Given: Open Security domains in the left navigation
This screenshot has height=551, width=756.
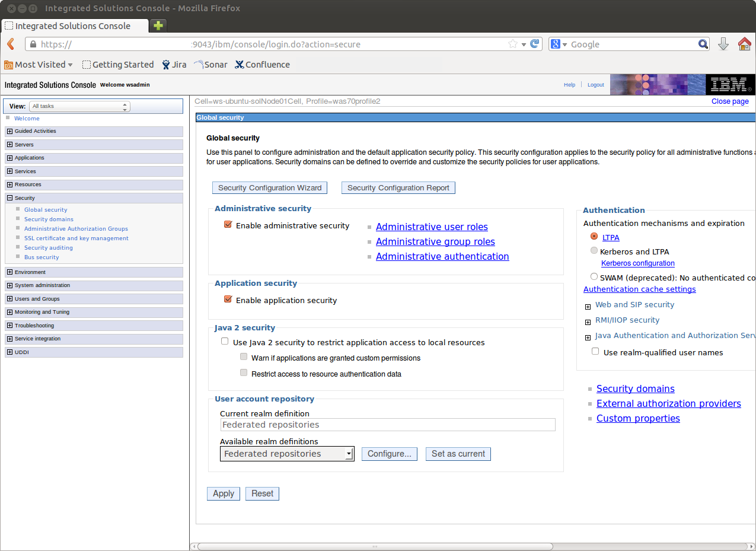Looking at the screenshot, I should [x=49, y=219].
